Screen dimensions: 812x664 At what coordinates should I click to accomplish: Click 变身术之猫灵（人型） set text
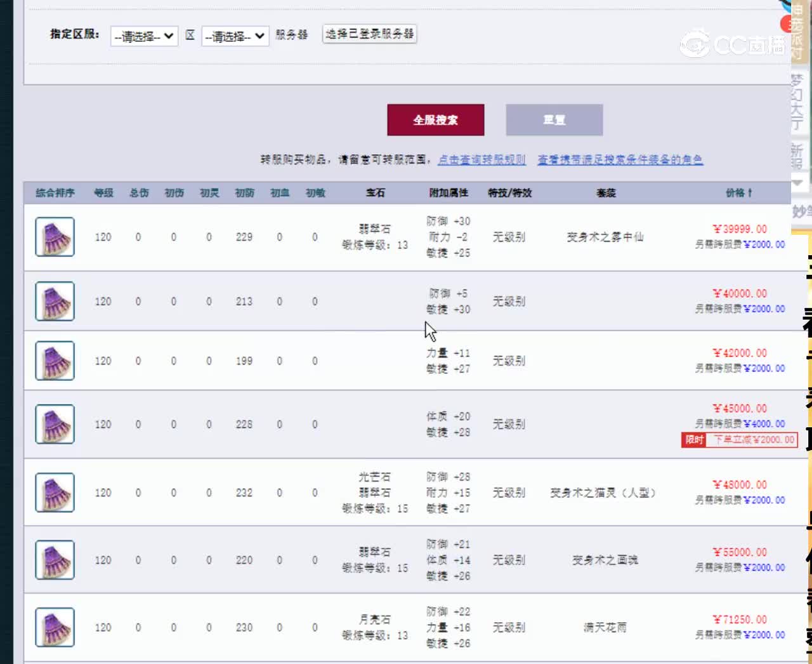point(603,493)
